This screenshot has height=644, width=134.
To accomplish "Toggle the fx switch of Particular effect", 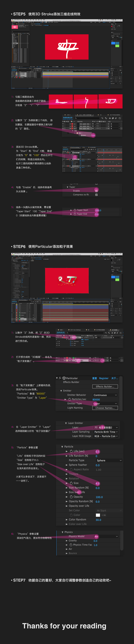I will (60, 378).
